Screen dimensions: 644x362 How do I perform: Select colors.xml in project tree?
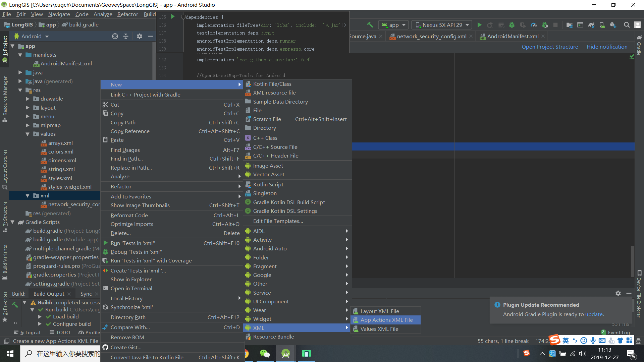60,152
